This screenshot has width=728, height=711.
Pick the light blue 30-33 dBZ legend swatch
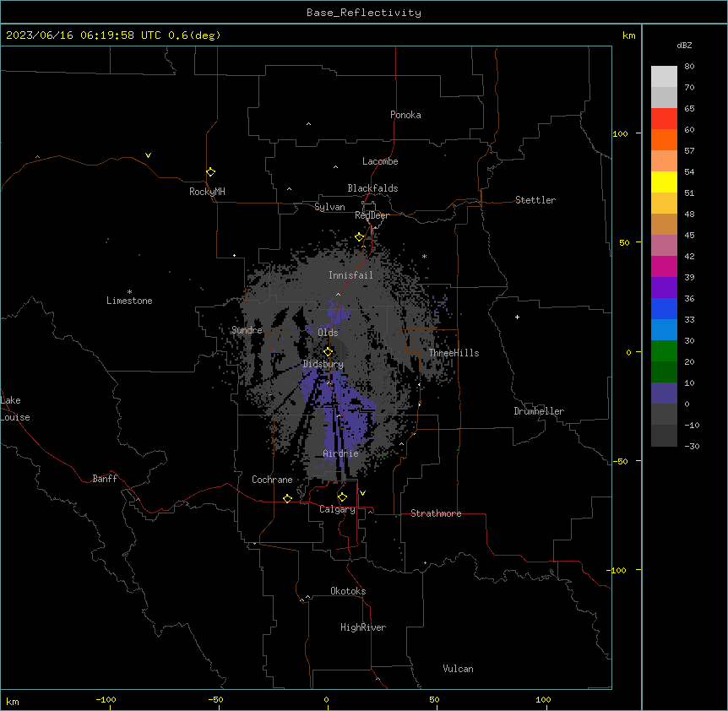pos(664,330)
